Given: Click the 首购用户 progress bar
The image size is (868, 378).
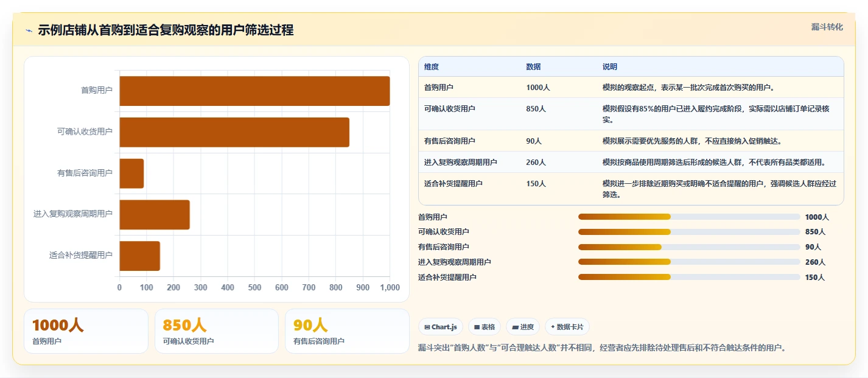Looking at the screenshot, I should coord(689,217).
